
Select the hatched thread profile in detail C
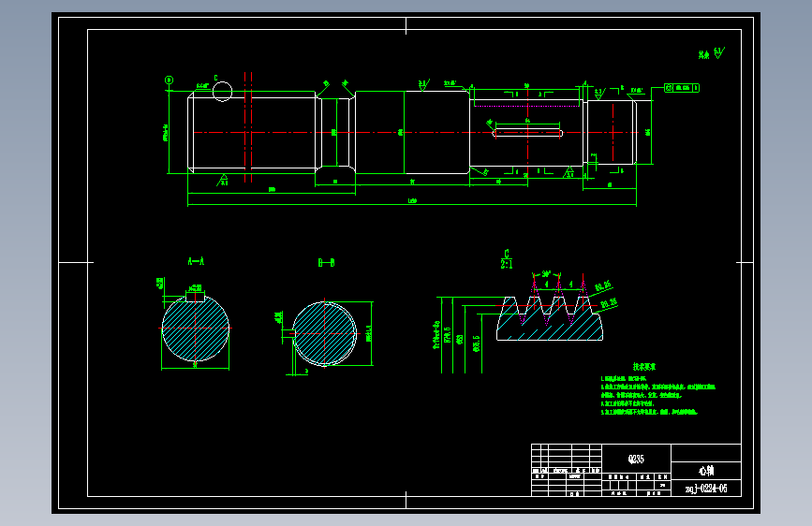(x=550, y=319)
